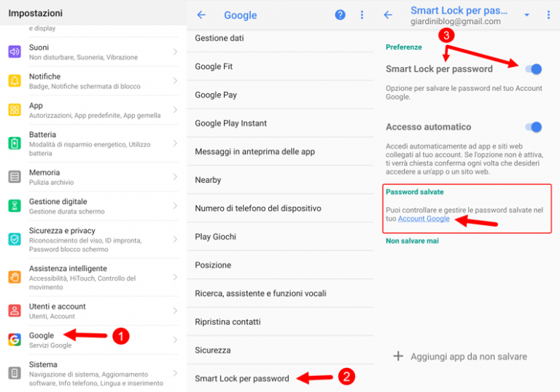
Task: Click Google title in middle header
Action: click(x=241, y=15)
